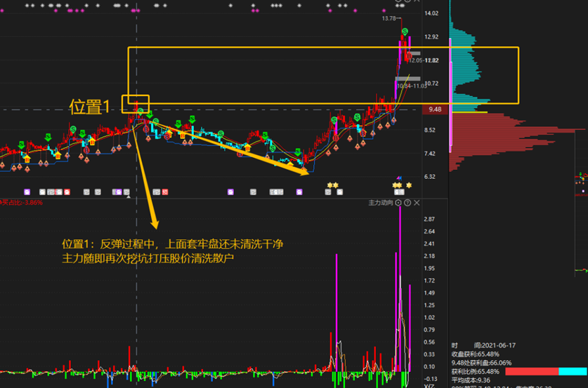Click 10.84-11.03 gap range label
This screenshot has width=588, height=388.
pyautogui.click(x=412, y=86)
